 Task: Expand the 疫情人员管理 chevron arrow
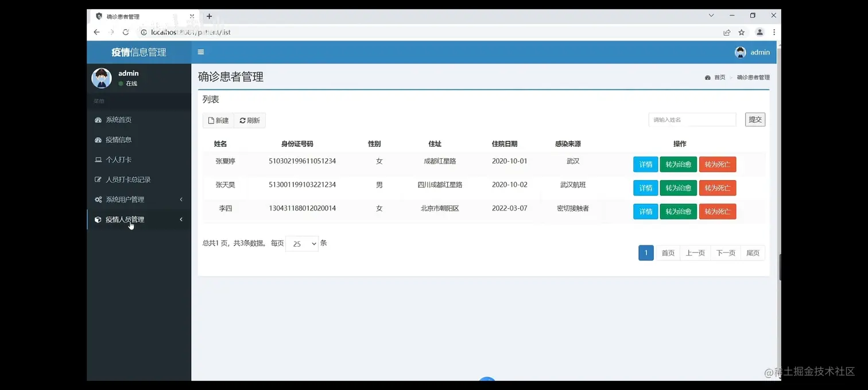[x=181, y=220]
